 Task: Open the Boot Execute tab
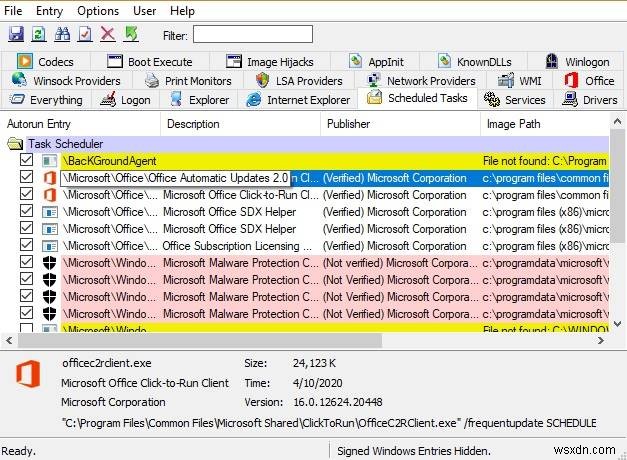(150, 62)
